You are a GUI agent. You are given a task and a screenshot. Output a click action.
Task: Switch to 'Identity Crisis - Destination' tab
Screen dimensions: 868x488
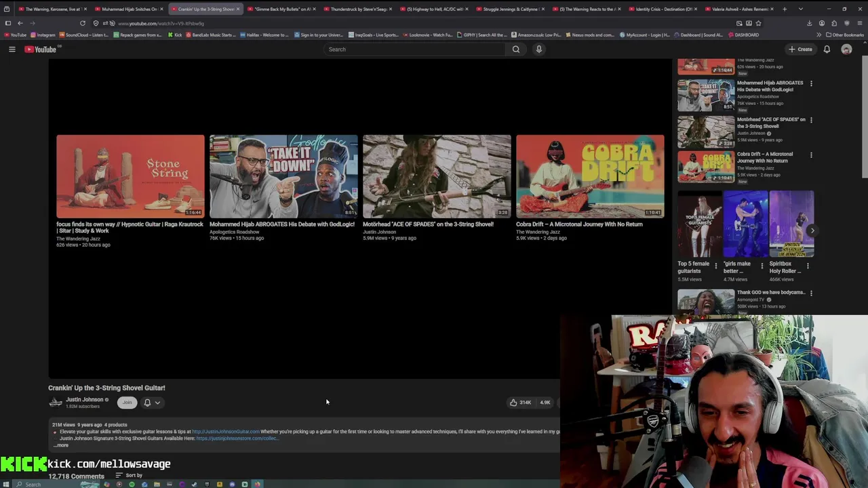[x=663, y=9]
